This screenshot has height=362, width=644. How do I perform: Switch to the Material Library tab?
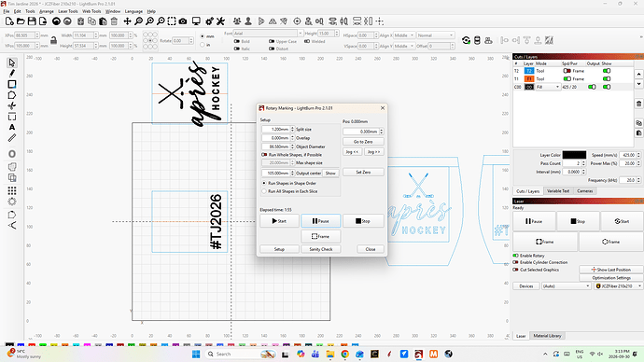[x=547, y=336]
